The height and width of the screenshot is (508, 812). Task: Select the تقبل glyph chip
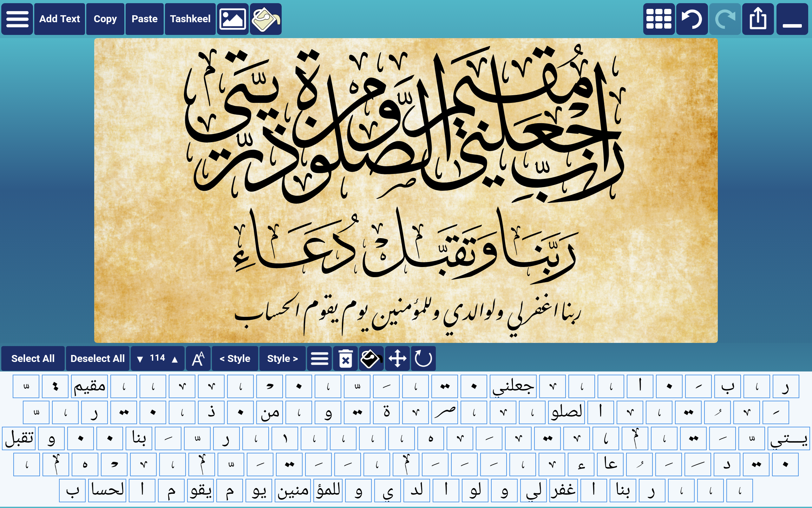pyautogui.click(x=19, y=438)
